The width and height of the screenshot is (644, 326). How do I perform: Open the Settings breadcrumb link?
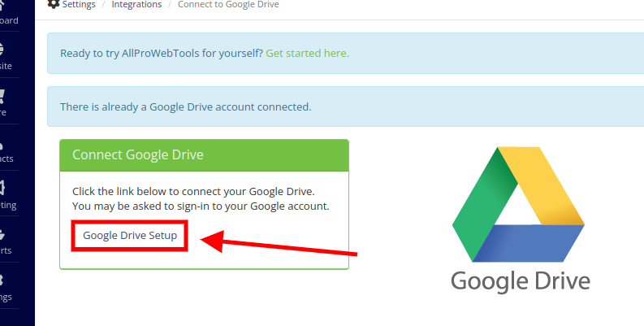click(79, 5)
